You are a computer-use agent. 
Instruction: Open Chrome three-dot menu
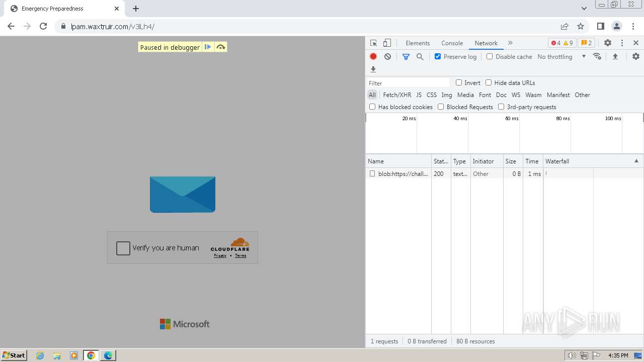click(633, 27)
